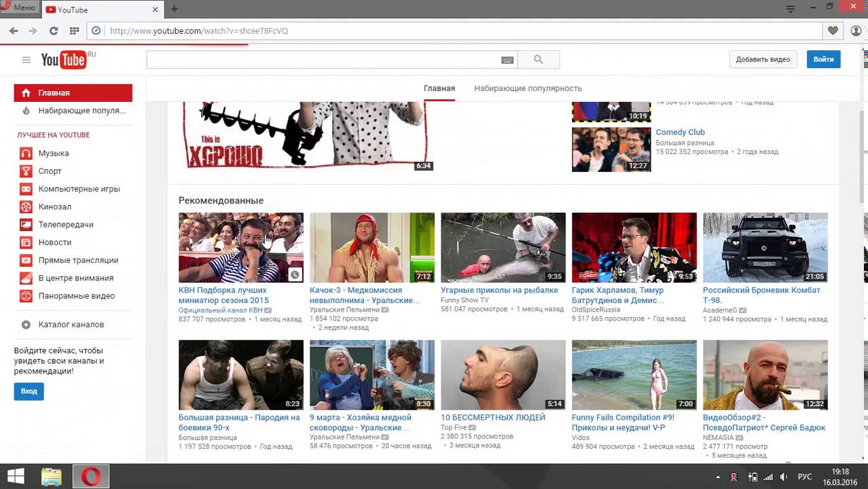Switch input language РУС in tray
The height and width of the screenshot is (489, 868).
805,477
